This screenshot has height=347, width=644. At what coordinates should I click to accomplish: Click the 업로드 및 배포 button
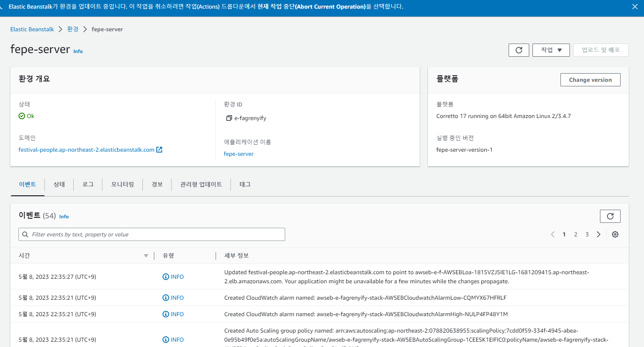(601, 50)
